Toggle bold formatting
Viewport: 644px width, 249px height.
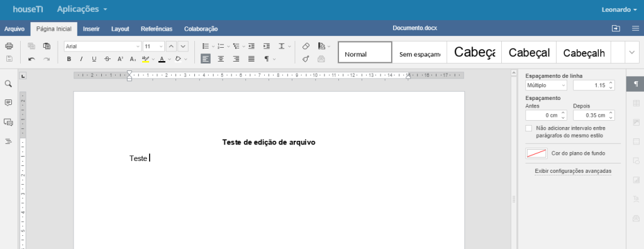click(x=69, y=58)
